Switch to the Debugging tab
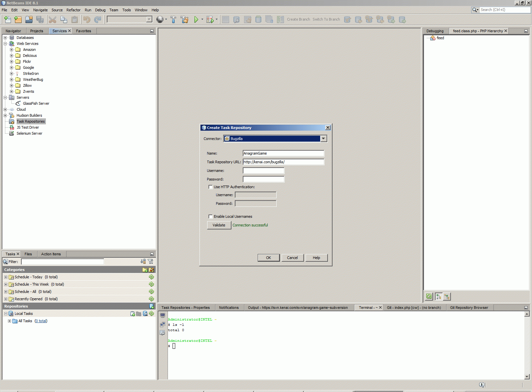Image resolution: width=532 pixels, height=392 pixels. tap(435, 31)
